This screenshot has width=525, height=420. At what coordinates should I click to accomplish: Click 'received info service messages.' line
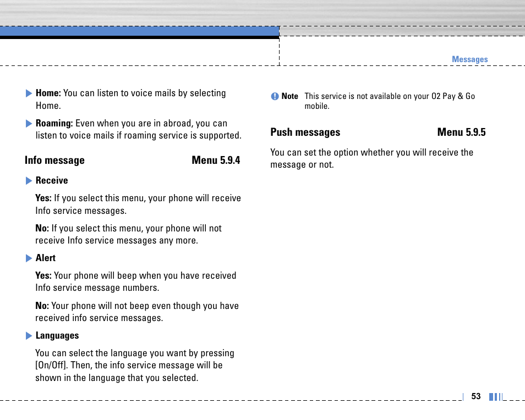[x=99, y=318]
